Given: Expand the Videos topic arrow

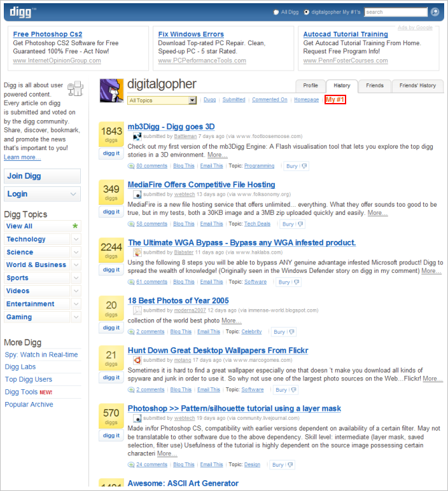Looking at the screenshot, I should (76, 291).
